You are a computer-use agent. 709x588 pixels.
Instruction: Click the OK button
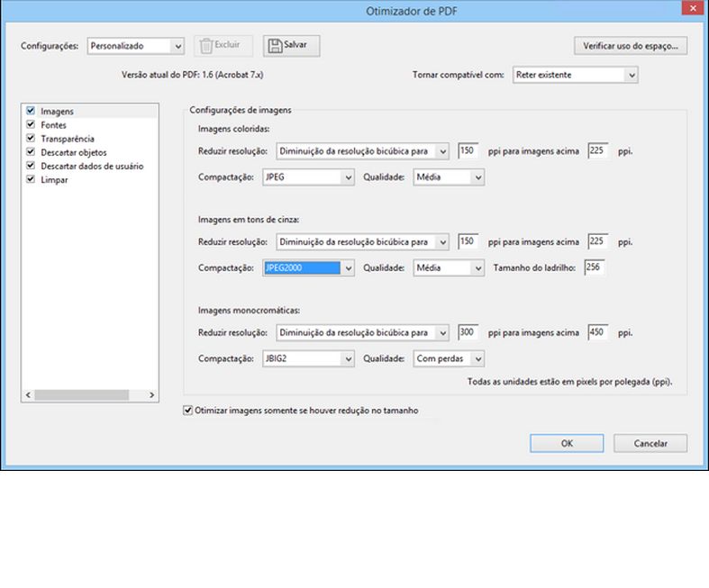[x=567, y=443]
